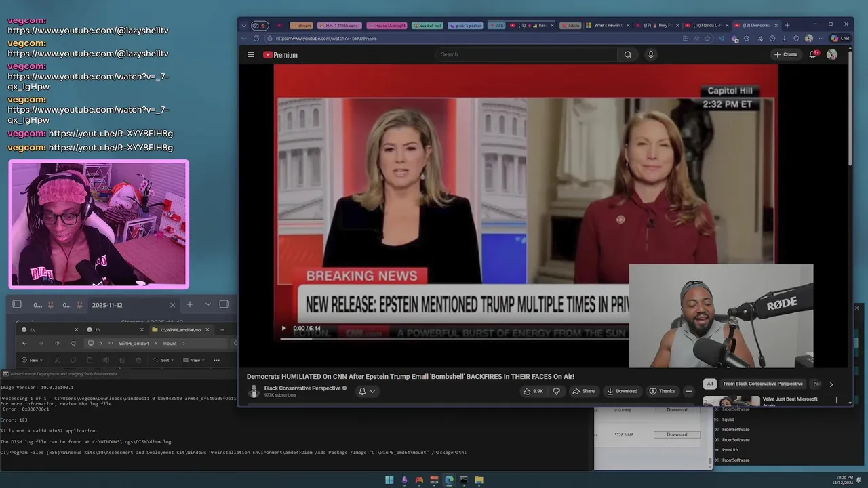Image resolution: width=868 pixels, height=488 pixels.
Task: Click WinPE_amd64 breadcrumb in Explorer
Action: tap(134, 343)
